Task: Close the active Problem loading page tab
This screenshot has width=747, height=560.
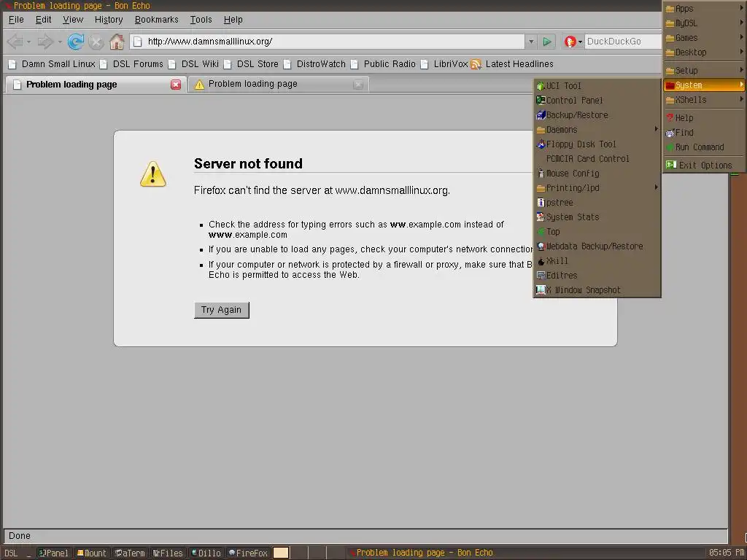Action: click(176, 85)
